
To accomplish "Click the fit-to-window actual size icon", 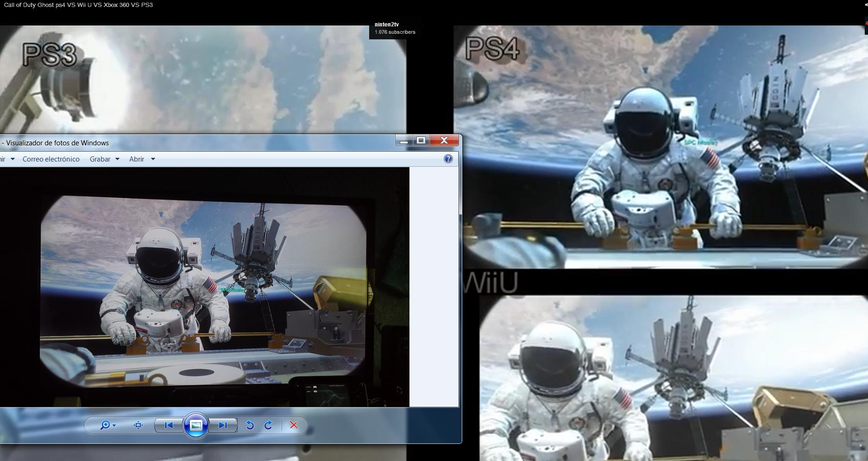I will tap(138, 425).
